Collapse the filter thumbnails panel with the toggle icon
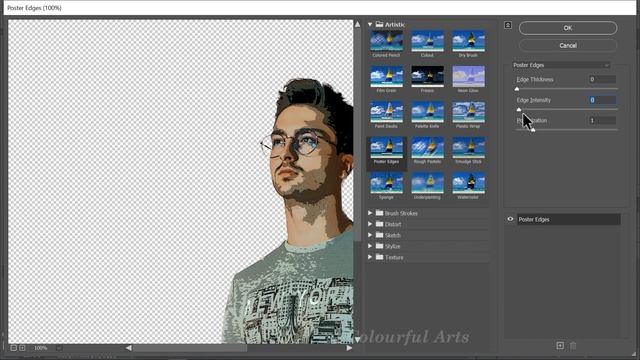This screenshot has height=360, width=640. pos(508,25)
